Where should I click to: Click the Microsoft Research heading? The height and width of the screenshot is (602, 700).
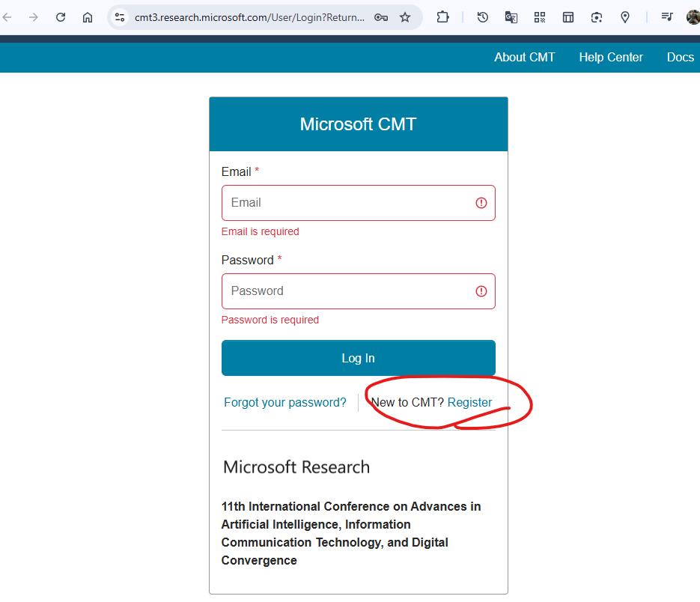(x=296, y=467)
